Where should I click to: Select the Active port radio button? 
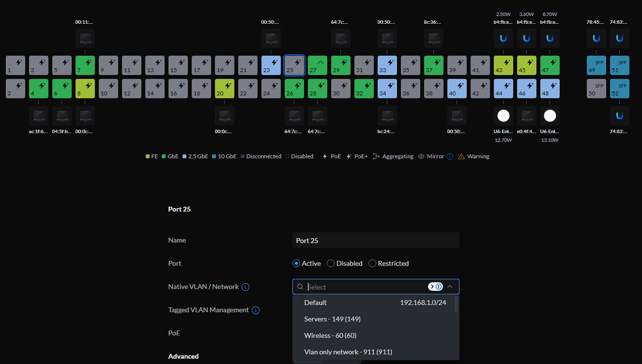[296, 263]
